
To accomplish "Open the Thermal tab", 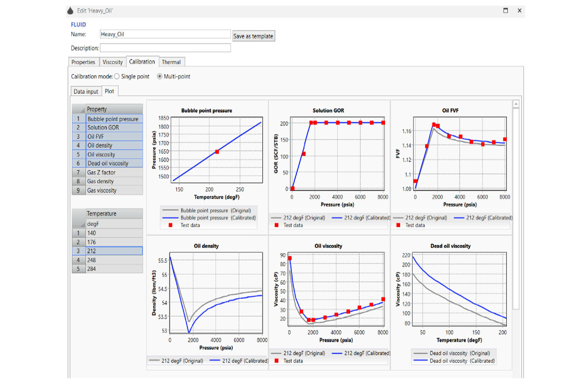I will tap(171, 62).
